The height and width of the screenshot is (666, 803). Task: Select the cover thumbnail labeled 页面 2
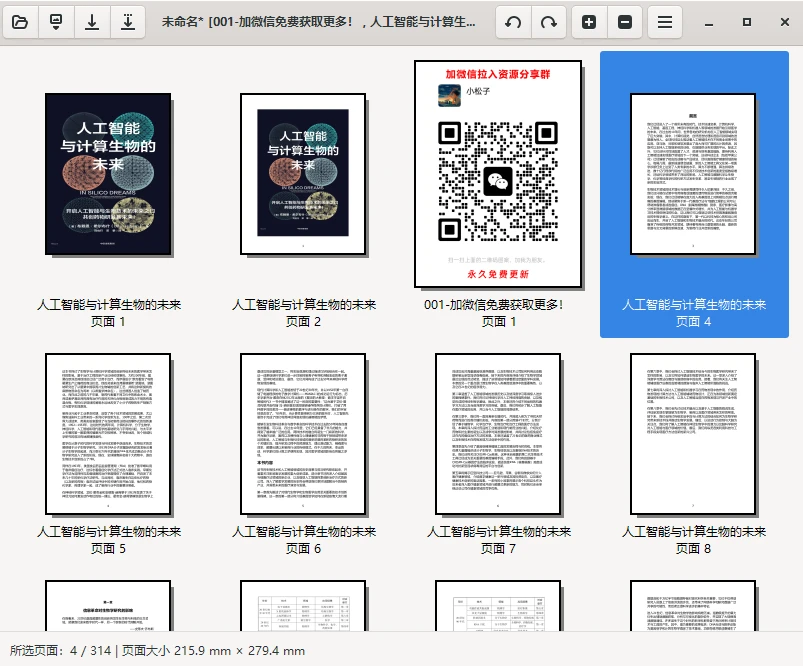point(303,174)
